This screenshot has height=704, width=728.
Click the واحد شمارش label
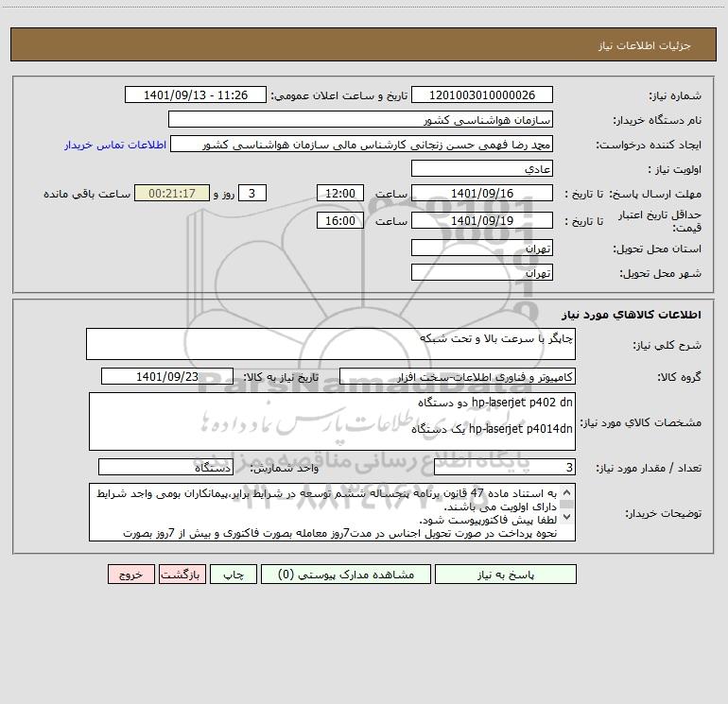click(285, 468)
